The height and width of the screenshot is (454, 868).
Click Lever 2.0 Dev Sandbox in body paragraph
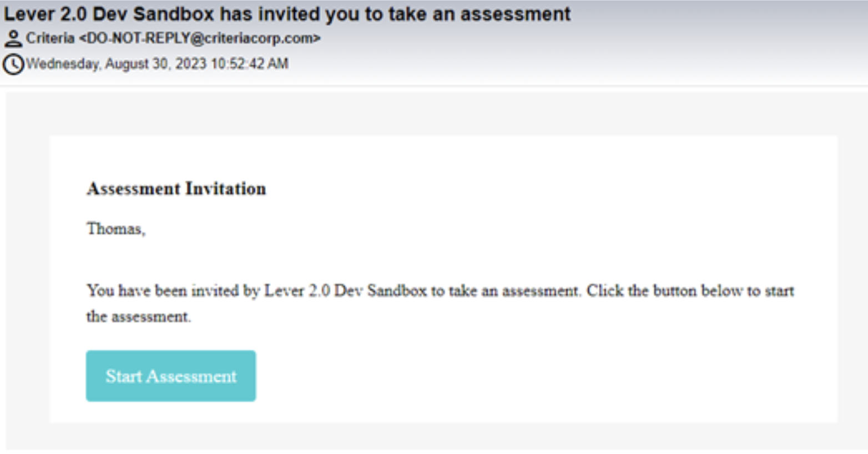[x=345, y=291]
